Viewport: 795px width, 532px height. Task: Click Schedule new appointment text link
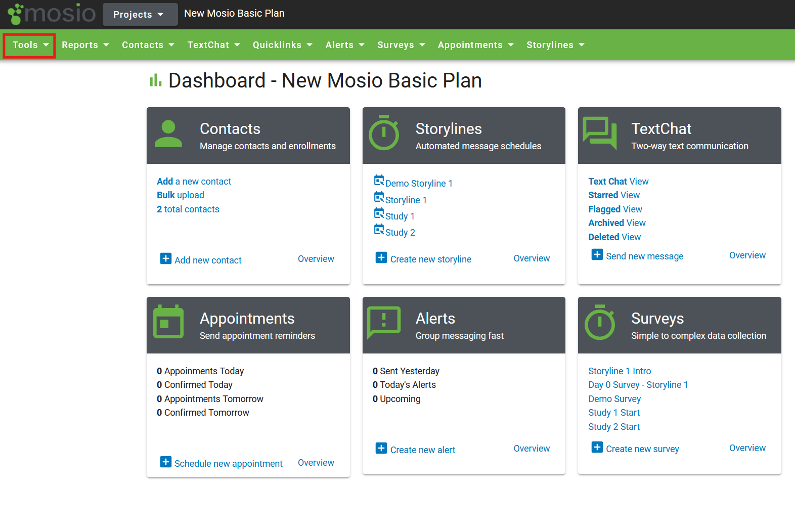(x=229, y=464)
